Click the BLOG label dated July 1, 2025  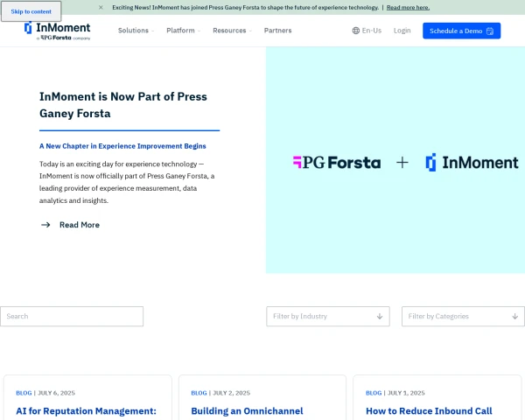(374, 393)
